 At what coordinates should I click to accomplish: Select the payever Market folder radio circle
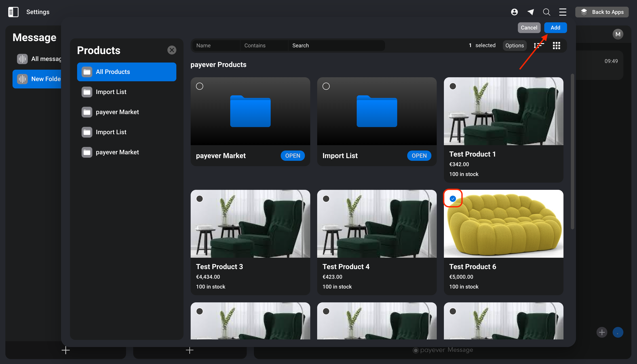point(199,86)
